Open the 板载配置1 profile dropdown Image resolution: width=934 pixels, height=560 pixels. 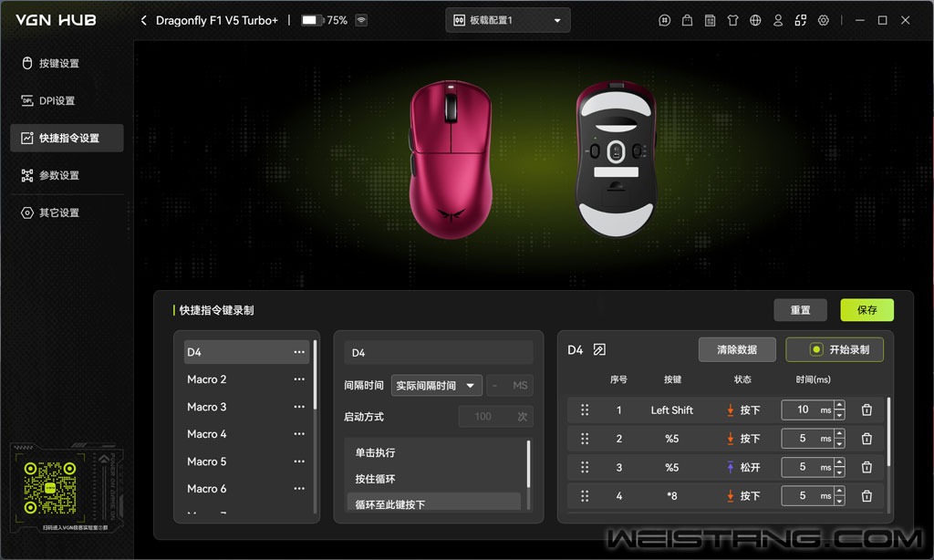[x=507, y=20]
